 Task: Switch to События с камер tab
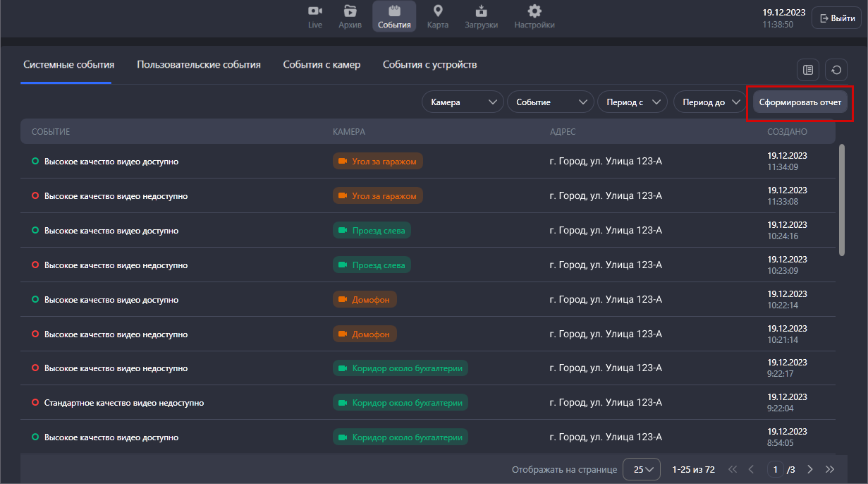point(322,65)
